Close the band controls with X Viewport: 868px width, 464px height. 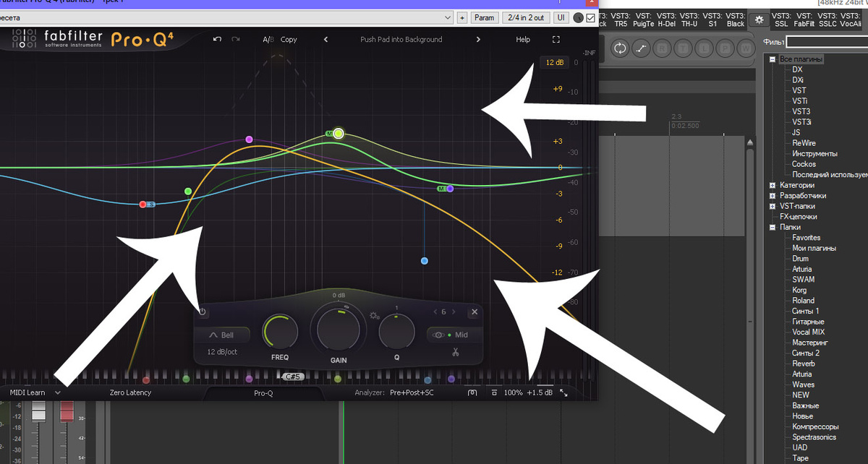475,312
